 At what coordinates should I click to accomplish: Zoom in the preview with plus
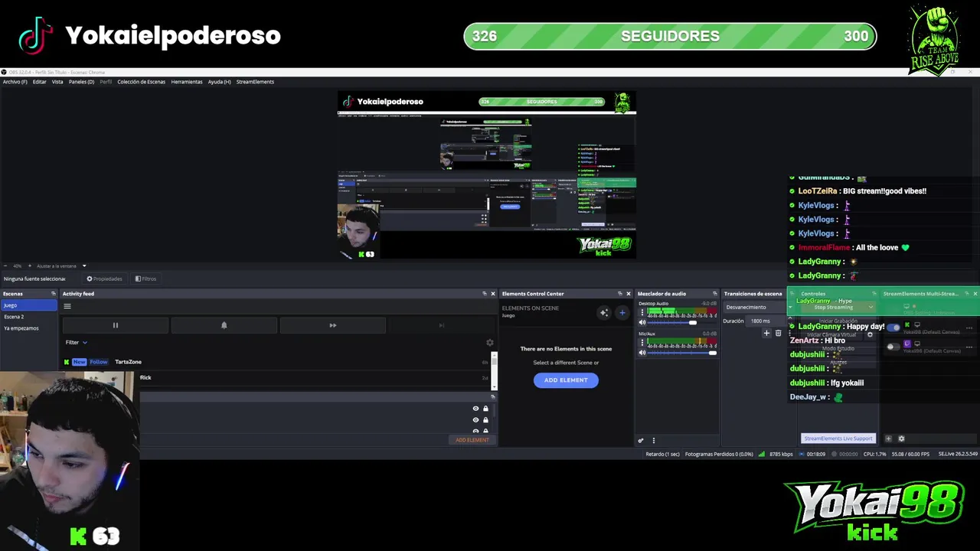(28, 266)
